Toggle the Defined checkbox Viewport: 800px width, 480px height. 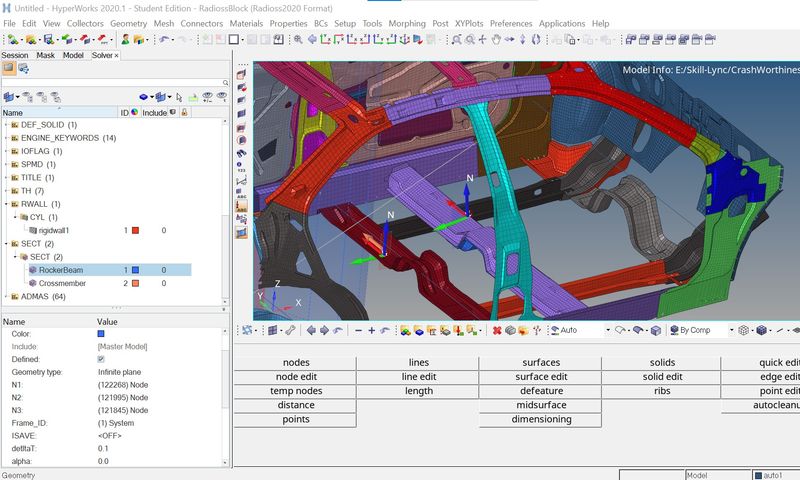[101, 359]
